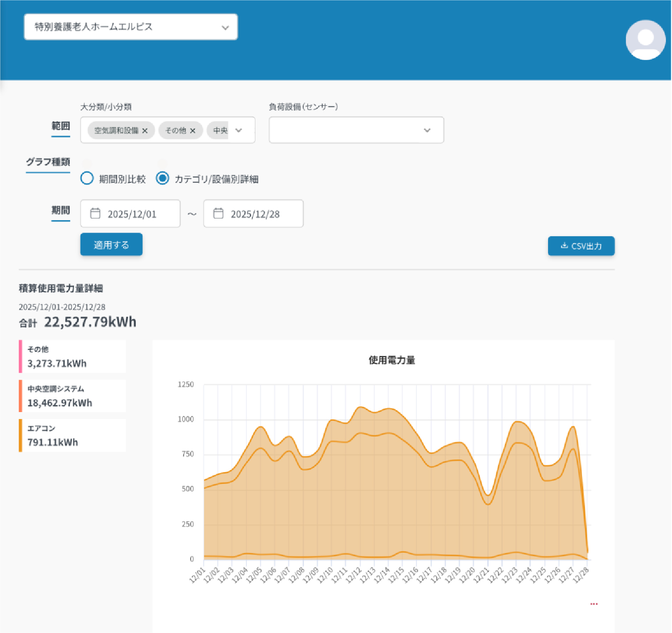Expand the facility selector dropdown
Screen dimensions: 672x633
pyautogui.click(x=225, y=28)
